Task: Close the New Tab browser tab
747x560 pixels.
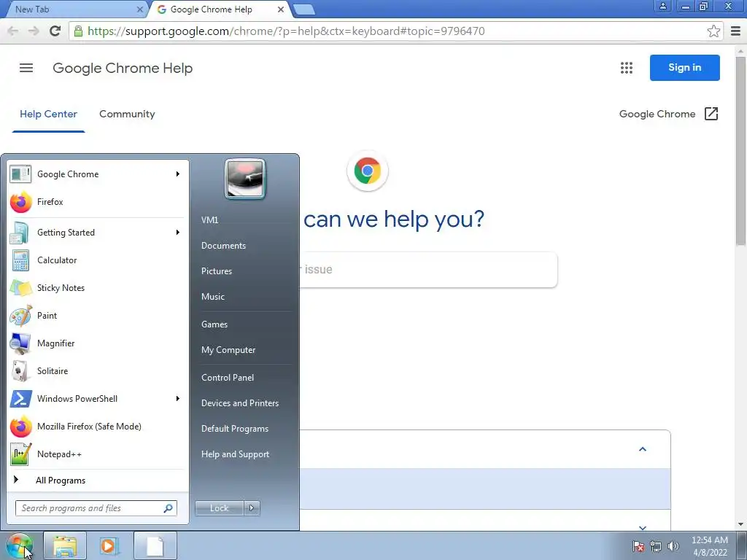Action: pyautogui.click(x=139, y=9)
